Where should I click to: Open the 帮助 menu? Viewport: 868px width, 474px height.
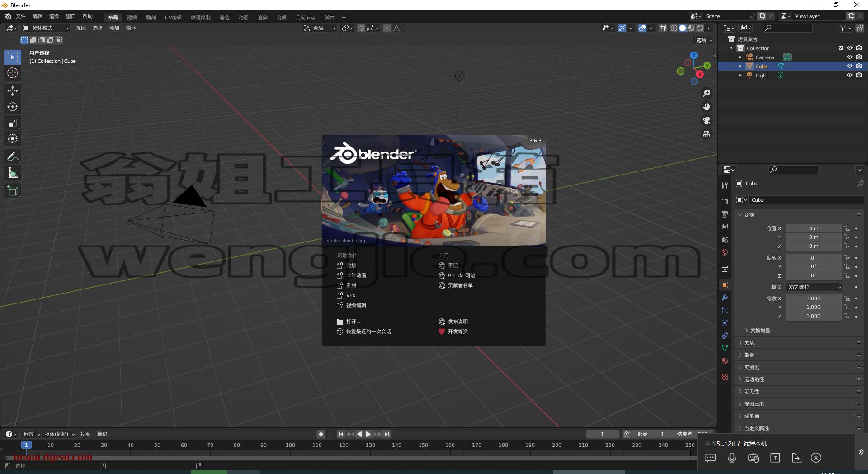[x=88, y=16]
